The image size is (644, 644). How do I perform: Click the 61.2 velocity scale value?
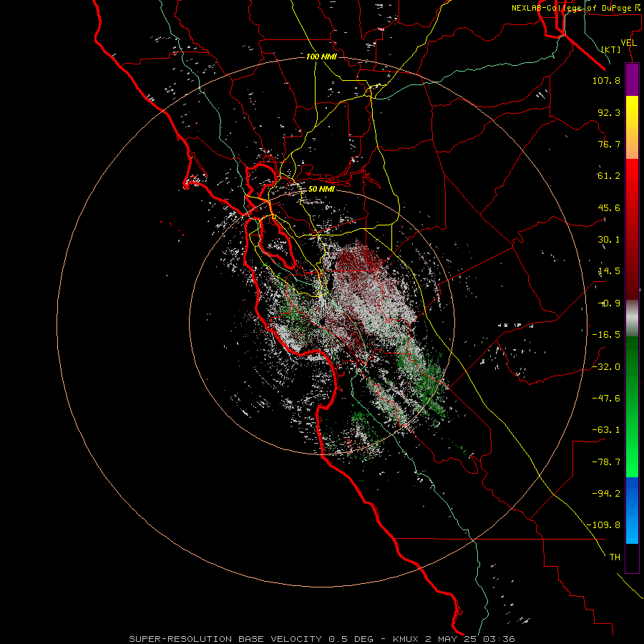point(609,176)
